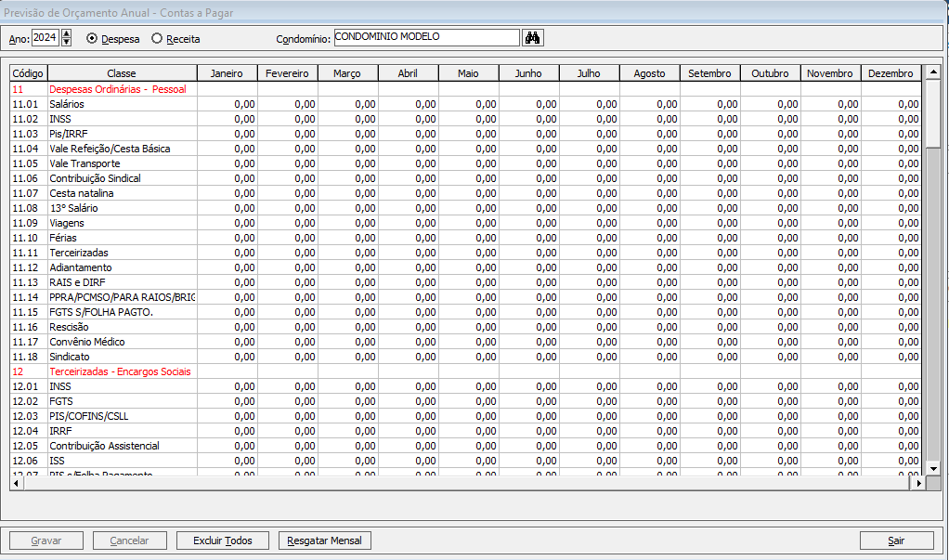Select Despesas Ordinárias - Pessoal group row

pyautogui.click(x=117, y=89)
